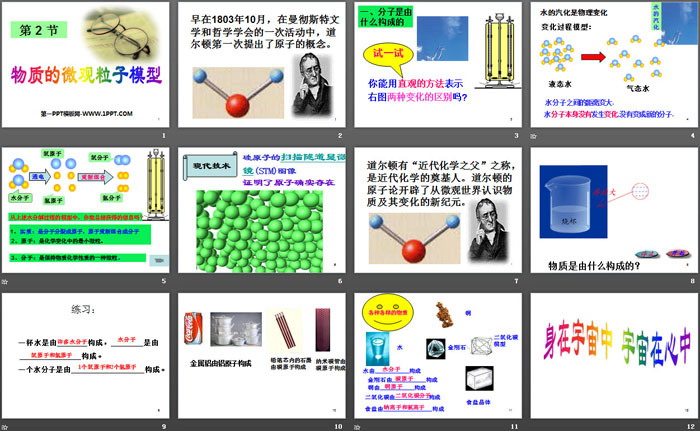Viewport: 700px width, 431px height.
Task: Click the 练习 title on slide 9
Action: (x=83, y=309)
